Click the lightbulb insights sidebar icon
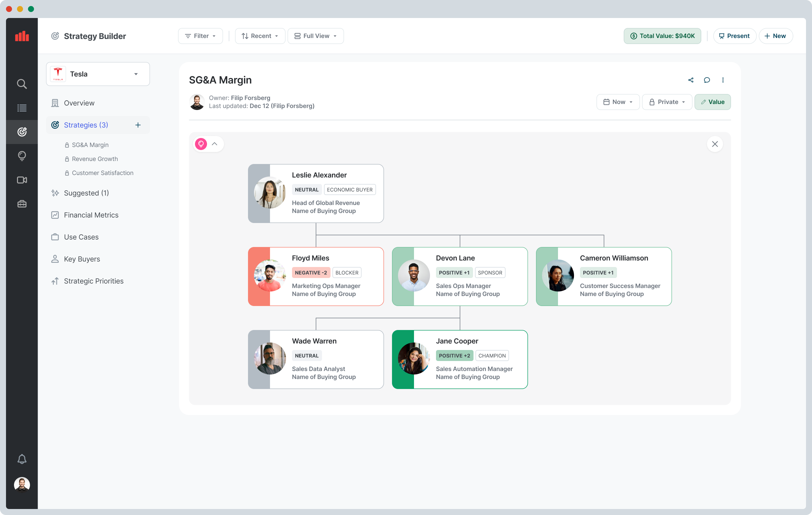This screenshot has width=812, height=515. click(x=22, y=156)
